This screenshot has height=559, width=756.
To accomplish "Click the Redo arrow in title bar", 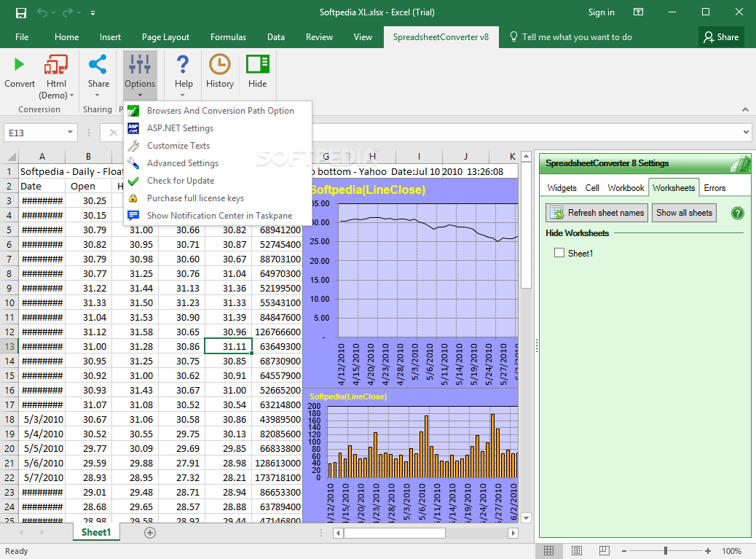I will tap(68, 12).
